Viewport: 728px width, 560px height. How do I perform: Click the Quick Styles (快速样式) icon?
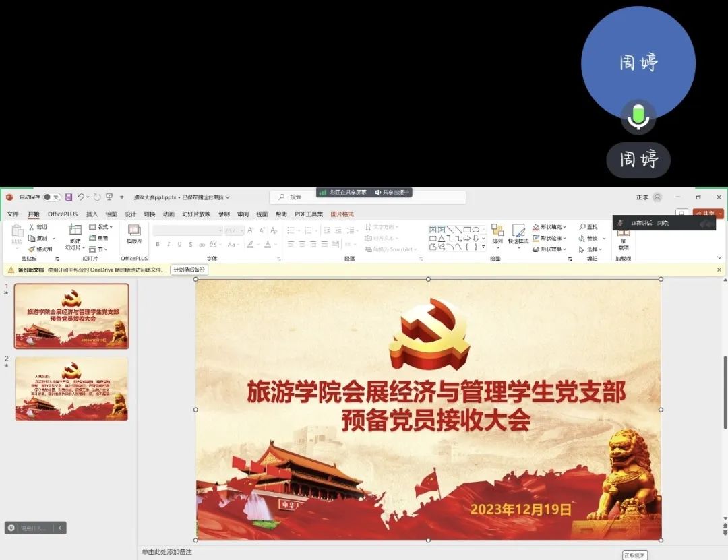click(518, 230)
